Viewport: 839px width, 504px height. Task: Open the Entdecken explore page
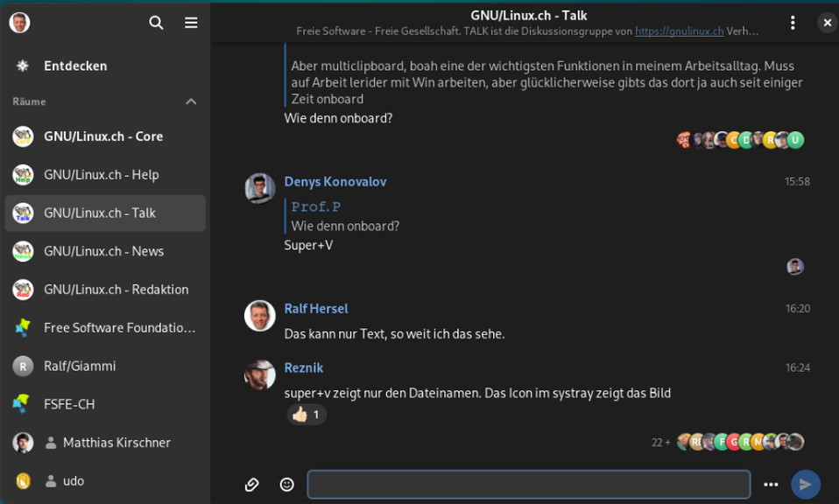105,66
